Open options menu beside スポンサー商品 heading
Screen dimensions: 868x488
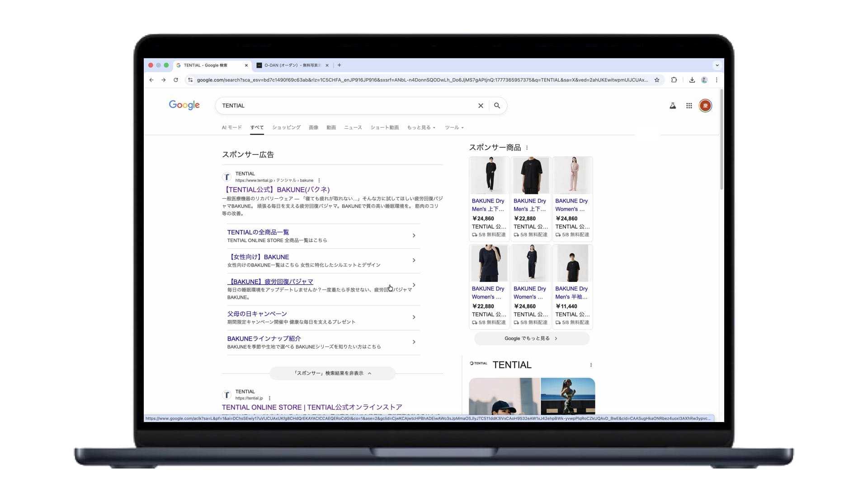tap(527, 148)
